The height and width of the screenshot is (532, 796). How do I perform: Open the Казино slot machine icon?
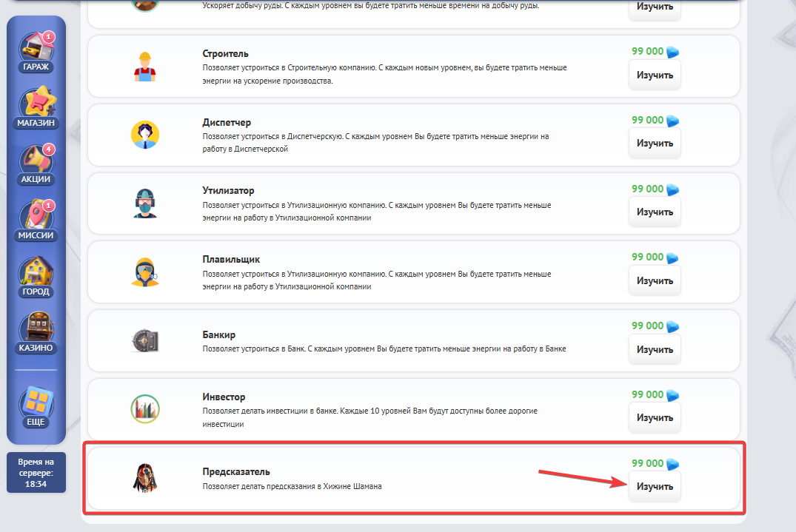click(36, 328)
